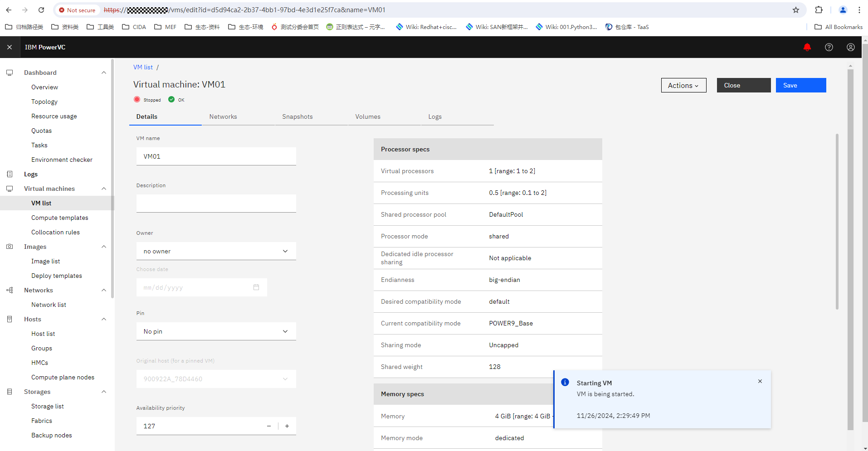This screenshot has width=868, height=451.
Task: Open All Bookmarks folder
Action: tap(839, 27)
